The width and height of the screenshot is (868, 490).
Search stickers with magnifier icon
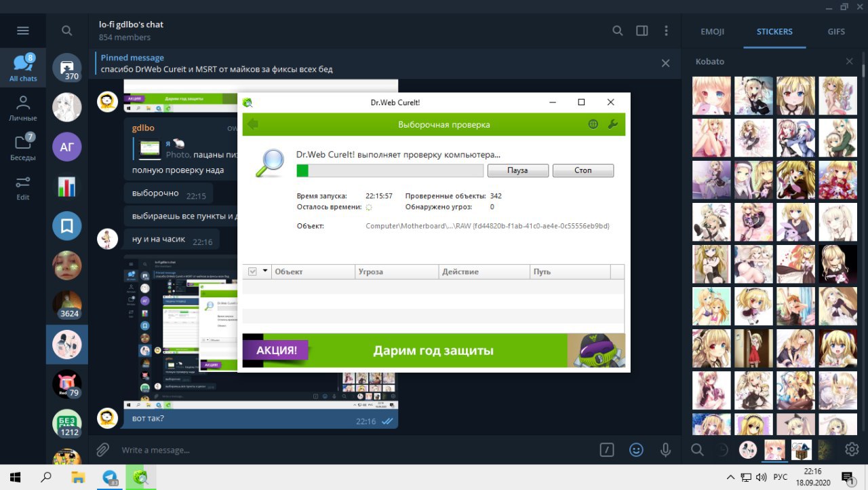click(697, 449)
